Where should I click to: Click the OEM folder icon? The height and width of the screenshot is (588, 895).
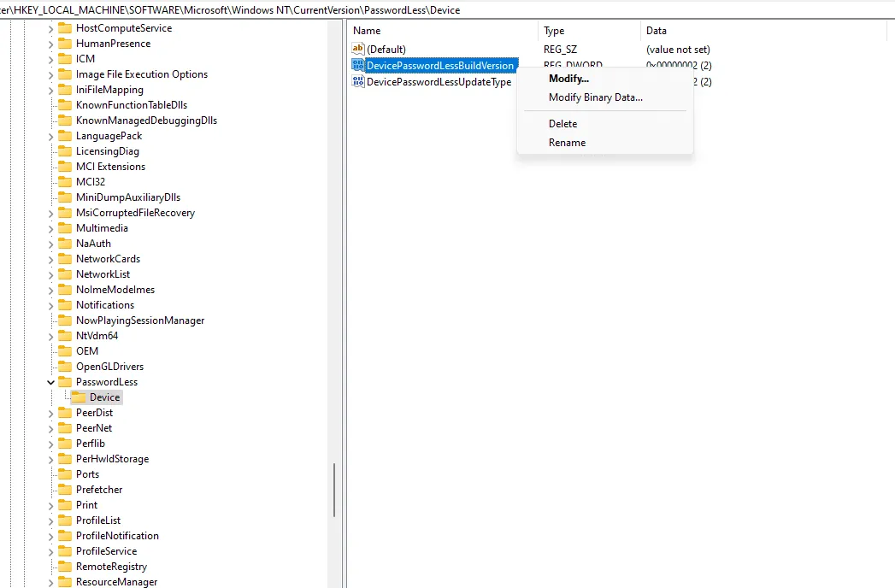pos(66,351)
